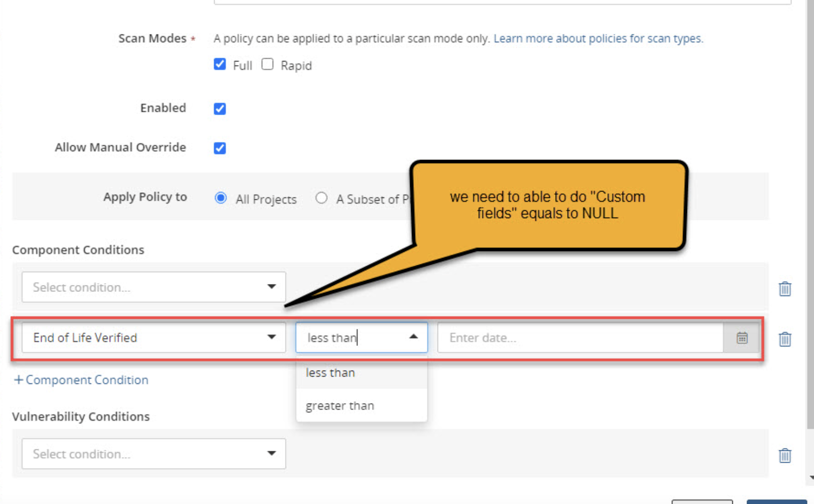Click the vertical scrollbar on the right edge
Screen dimensions: 814x504
810,214
